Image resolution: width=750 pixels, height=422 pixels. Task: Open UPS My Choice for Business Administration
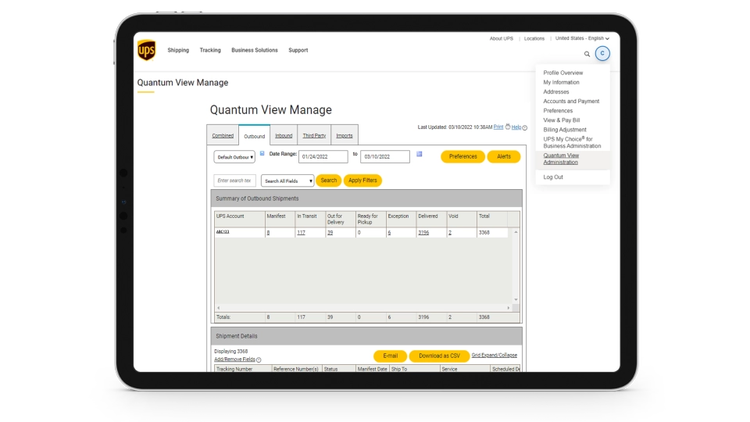[572, 143]
